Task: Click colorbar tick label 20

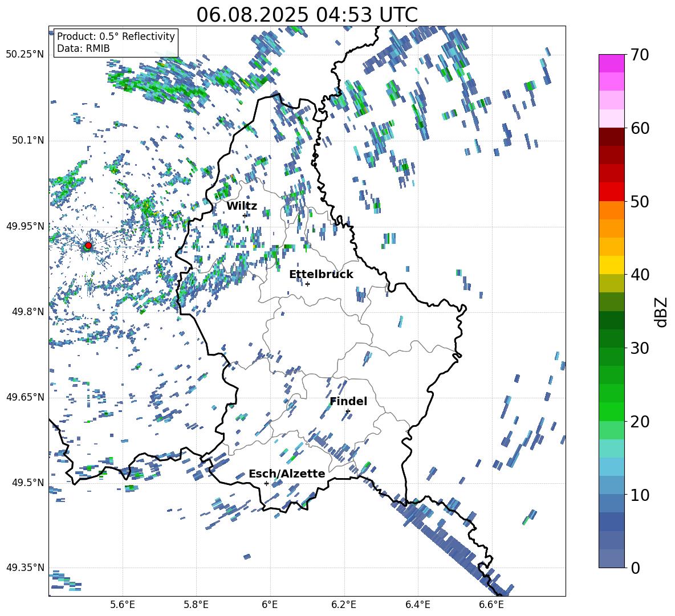Action: (x=640, y=421)
